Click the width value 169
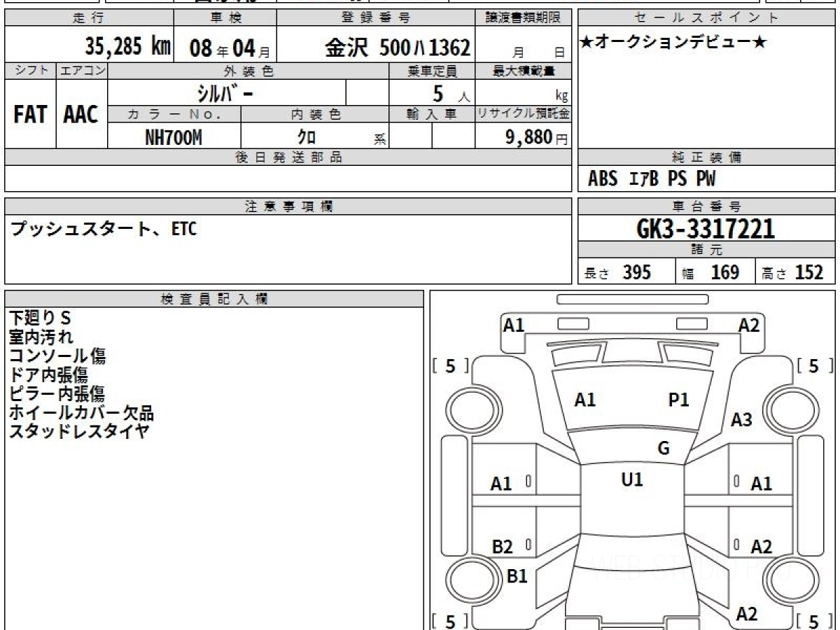The height and width of the screenshot is (630, 840). pyautogui.click(x=725, y=272)
